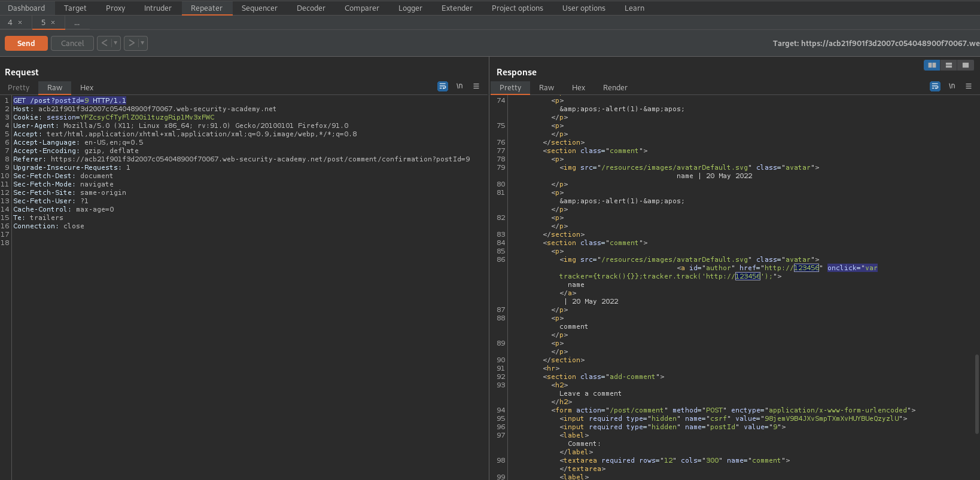Select Repeater sub-tab 5
Viewport: 980px width, 480px height.
tap(43, 23)
